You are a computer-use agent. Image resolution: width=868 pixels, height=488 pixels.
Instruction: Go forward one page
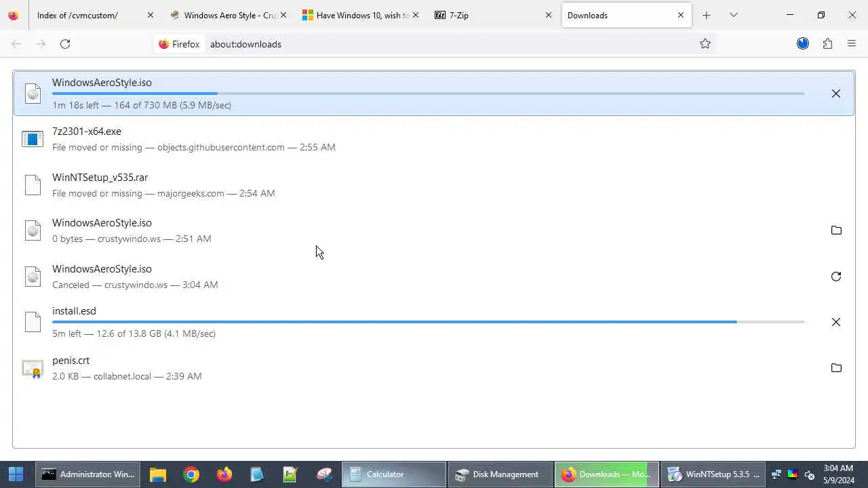coord(41,44)
